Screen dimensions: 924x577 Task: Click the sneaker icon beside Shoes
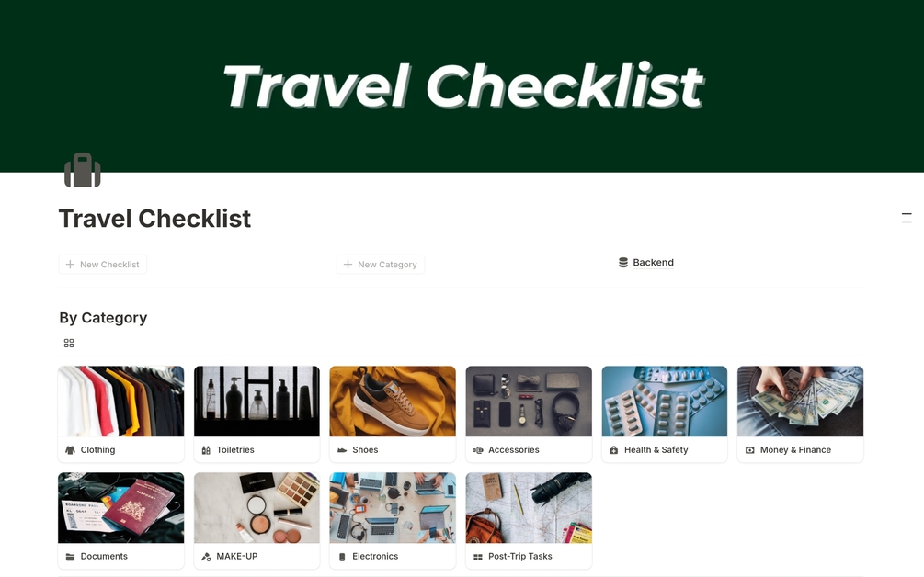(342, 450)
